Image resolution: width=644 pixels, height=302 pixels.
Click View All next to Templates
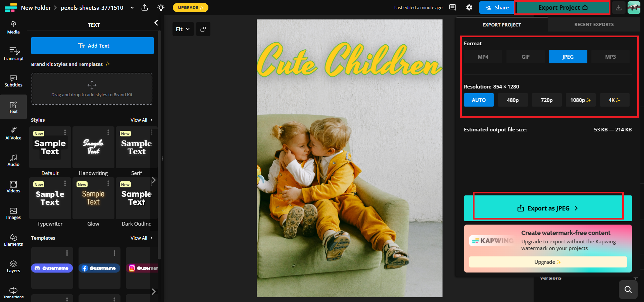coord(139,238)
